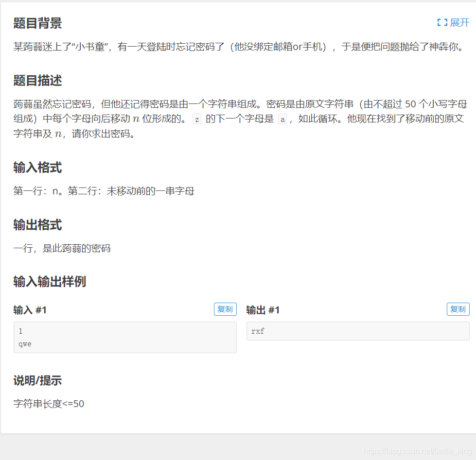Click 复制 button for 输出 #1
This screenshot has height=460, width=476.
tap(458, 309)
